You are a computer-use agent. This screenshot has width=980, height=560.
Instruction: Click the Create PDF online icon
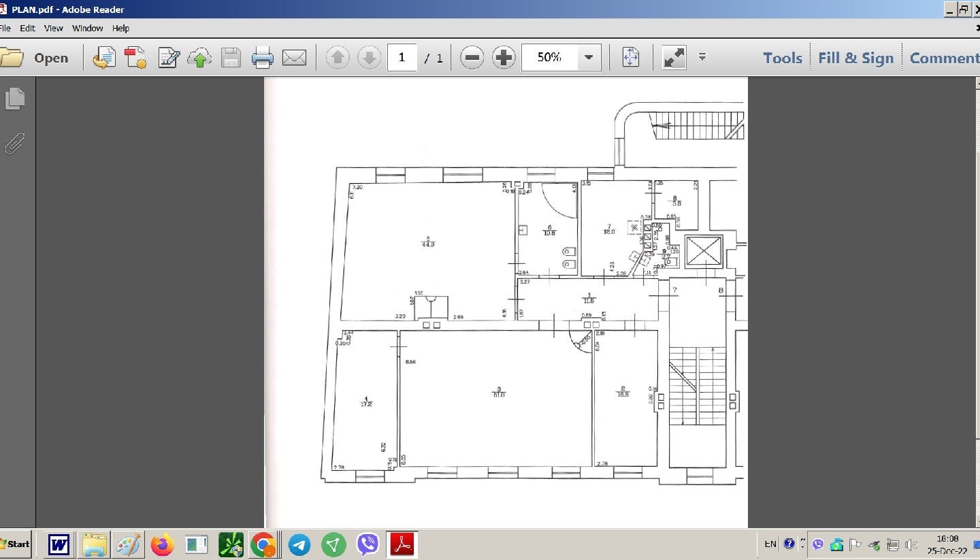(136, 58)
